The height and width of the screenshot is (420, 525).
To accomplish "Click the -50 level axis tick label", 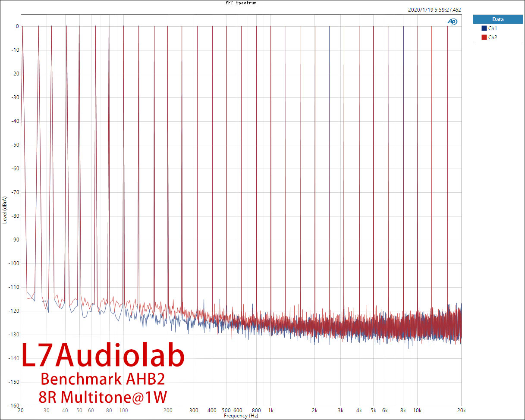I will point(15,144).
